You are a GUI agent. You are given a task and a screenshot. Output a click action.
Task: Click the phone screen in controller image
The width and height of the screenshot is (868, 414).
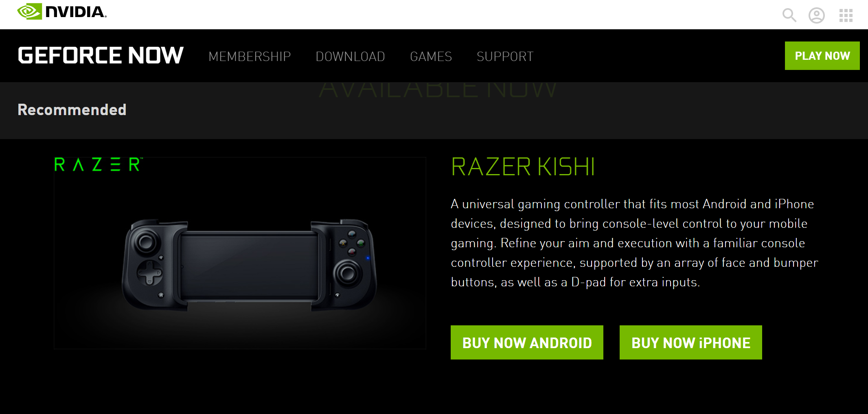249,265
